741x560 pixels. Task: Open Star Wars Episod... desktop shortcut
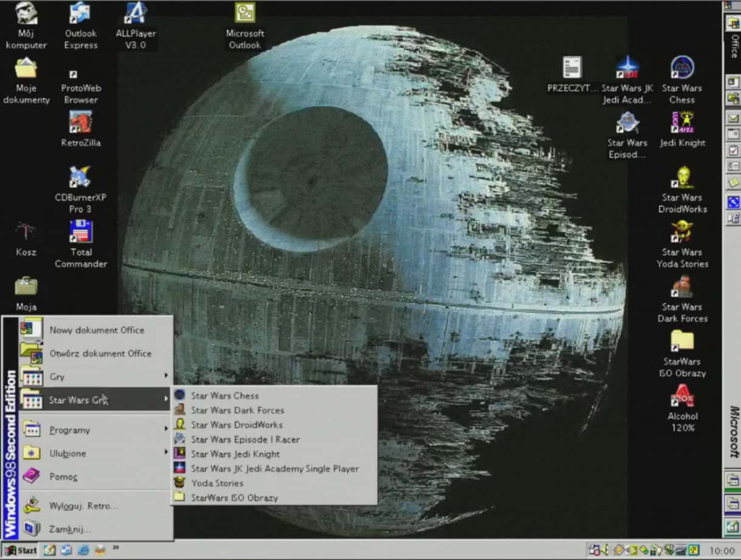pos(627,135)
